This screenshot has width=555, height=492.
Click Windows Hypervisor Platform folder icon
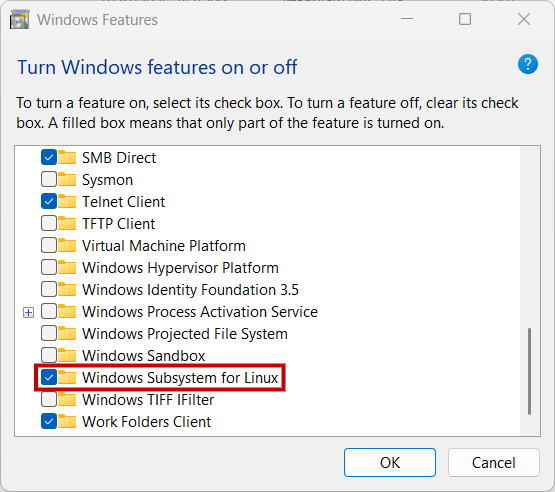click(67, 268)
